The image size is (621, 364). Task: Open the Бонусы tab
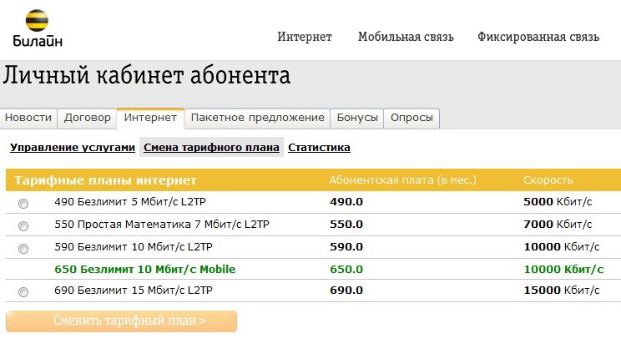(x=357, y=118)
